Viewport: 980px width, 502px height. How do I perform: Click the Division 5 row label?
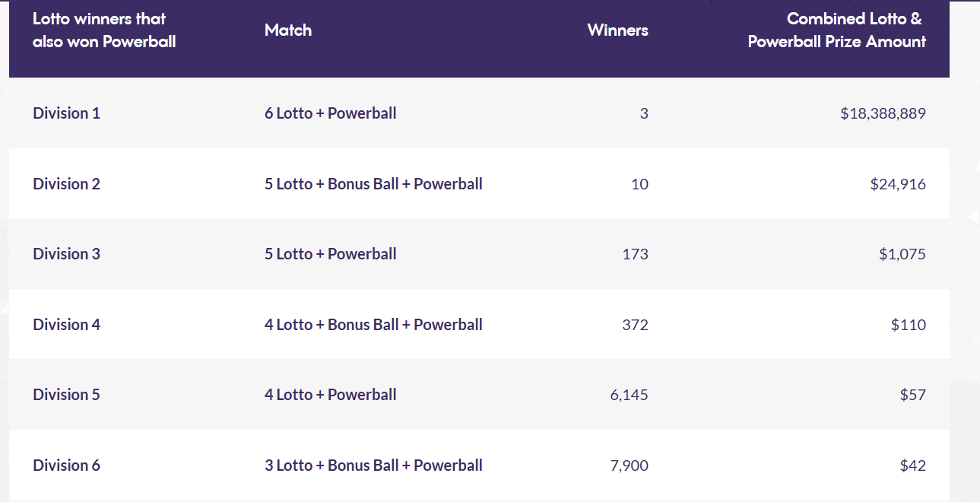tap(66, 395)
